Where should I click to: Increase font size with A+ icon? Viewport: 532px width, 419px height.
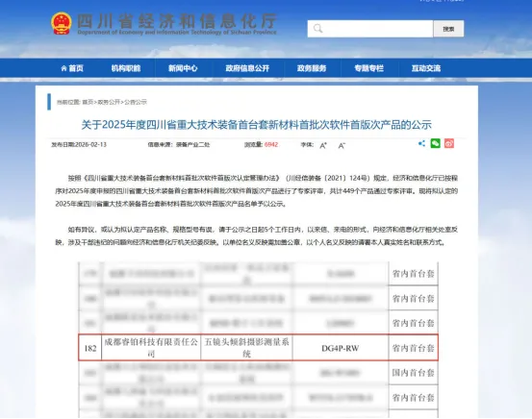click(323, 145)
